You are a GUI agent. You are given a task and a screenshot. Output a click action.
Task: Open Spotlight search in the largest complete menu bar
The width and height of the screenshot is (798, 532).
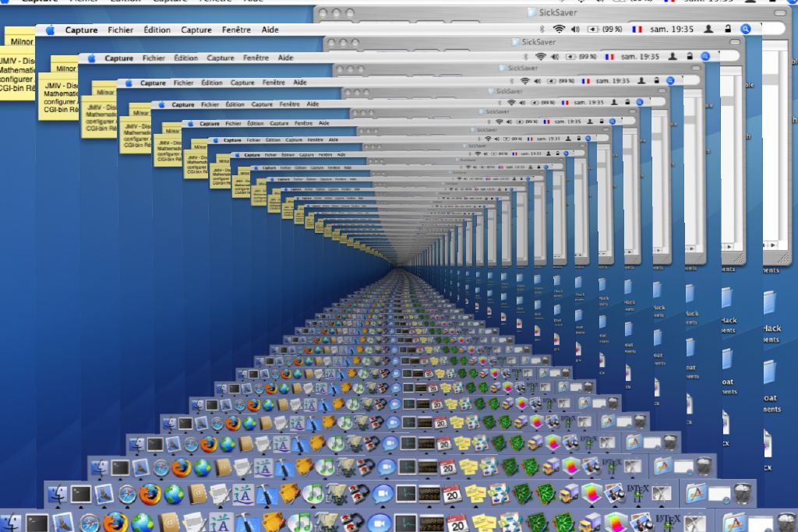(746, 30)
